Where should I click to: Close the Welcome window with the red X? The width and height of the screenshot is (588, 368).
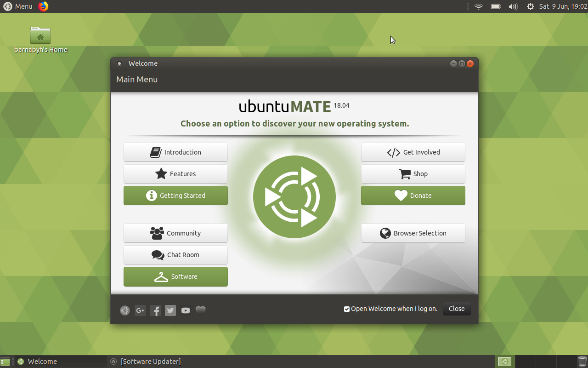[x=470, y=63]
